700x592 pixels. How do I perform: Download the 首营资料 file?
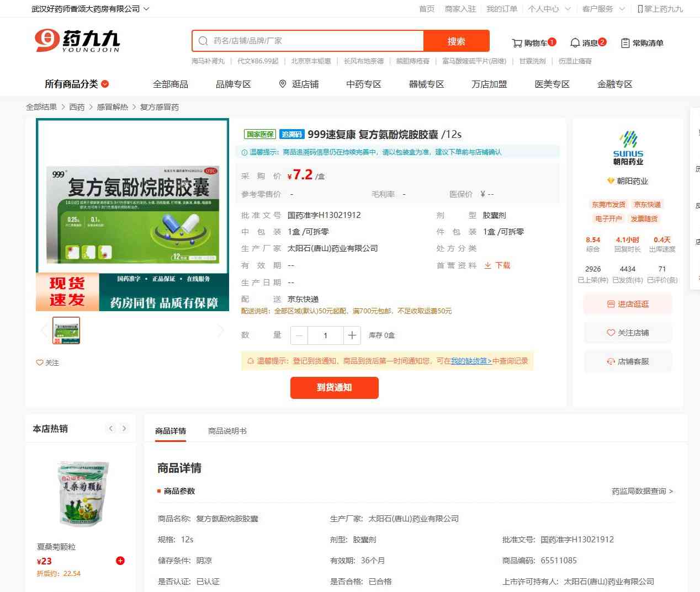tap(497, 265)
